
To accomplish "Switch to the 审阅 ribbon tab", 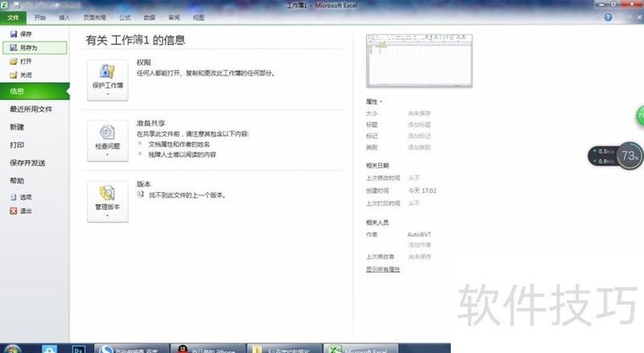I will coord(175,18).
